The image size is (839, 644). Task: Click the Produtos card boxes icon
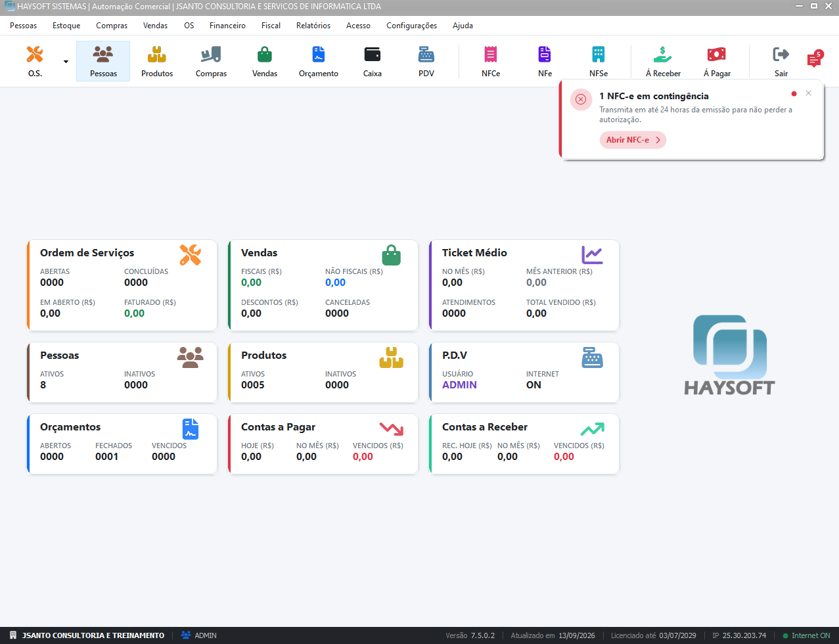(x=391, y=357)
